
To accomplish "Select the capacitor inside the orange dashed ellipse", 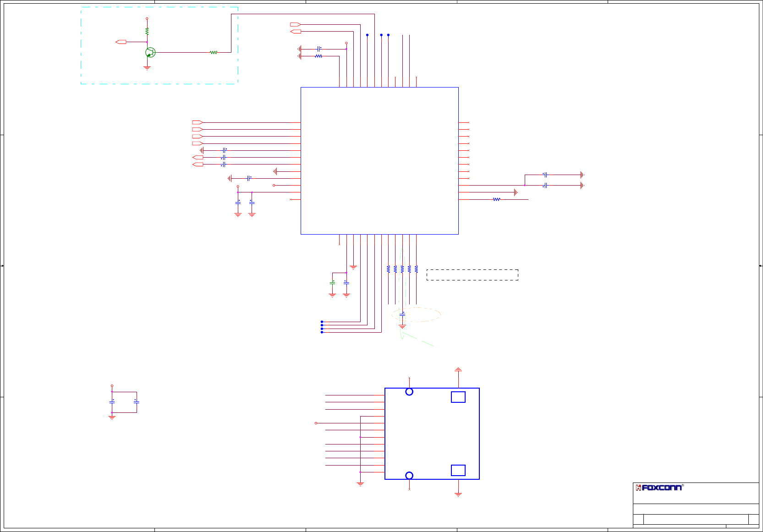I will pos(402,314).
